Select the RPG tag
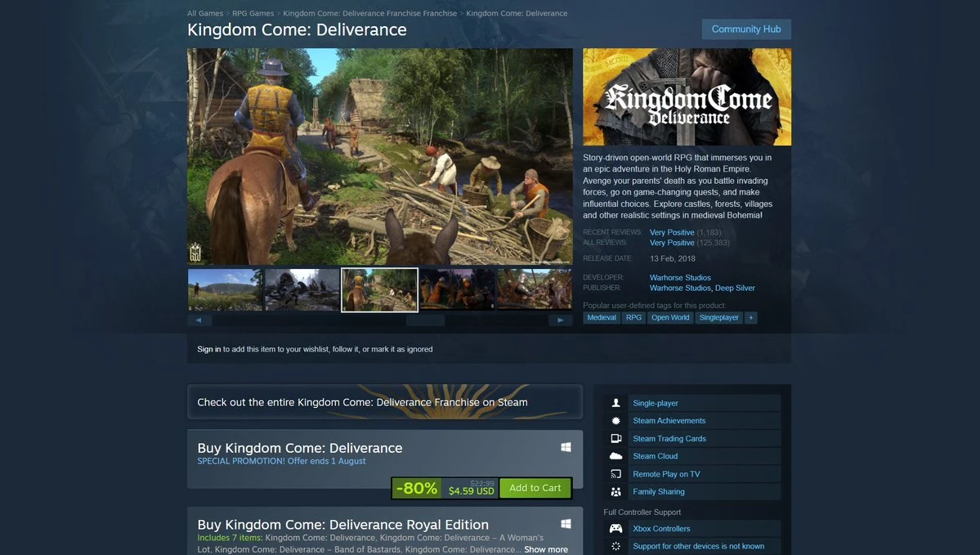Viewport: 980px width, 555px height. click(x=633, y=317)
